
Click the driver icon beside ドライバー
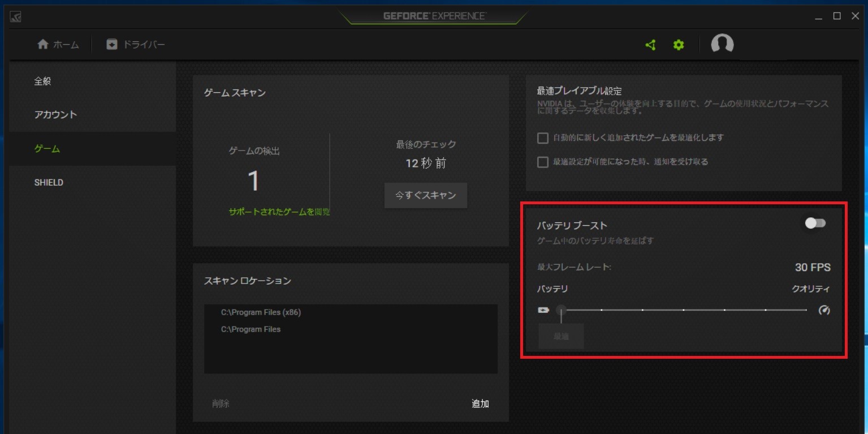[112, 44]
